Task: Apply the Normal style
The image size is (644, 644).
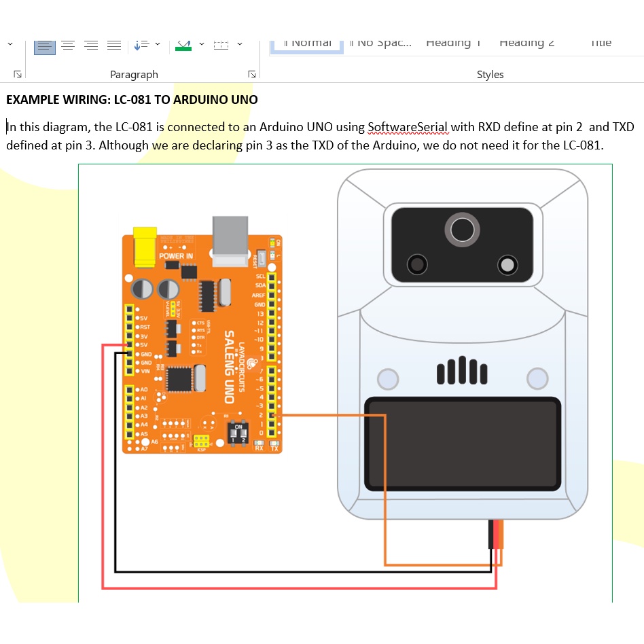Action: (x=307, y=43)
